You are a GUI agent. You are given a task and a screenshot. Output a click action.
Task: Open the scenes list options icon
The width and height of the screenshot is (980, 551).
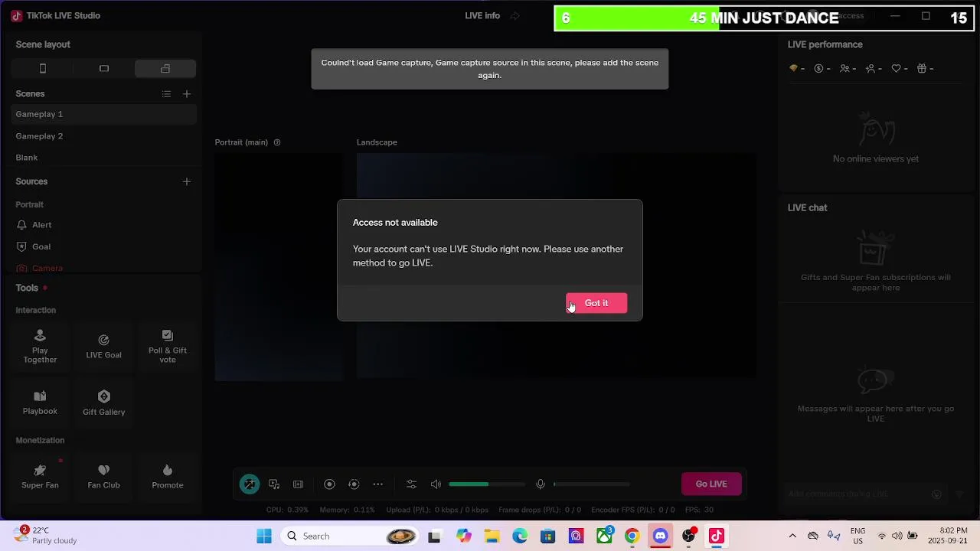click(x=166, y=94)
